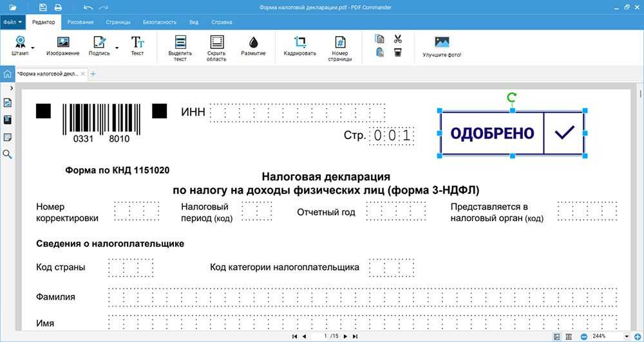This screenshot has height=342, width=644.
Task: Expand the left sidebar panel chevron
Action: point(8,87)
